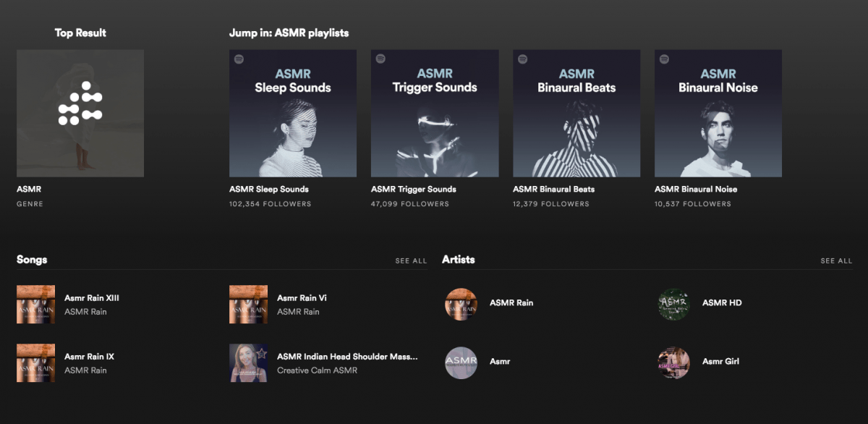Open ASMR Indian Head Shoulder Massage track

348,355
